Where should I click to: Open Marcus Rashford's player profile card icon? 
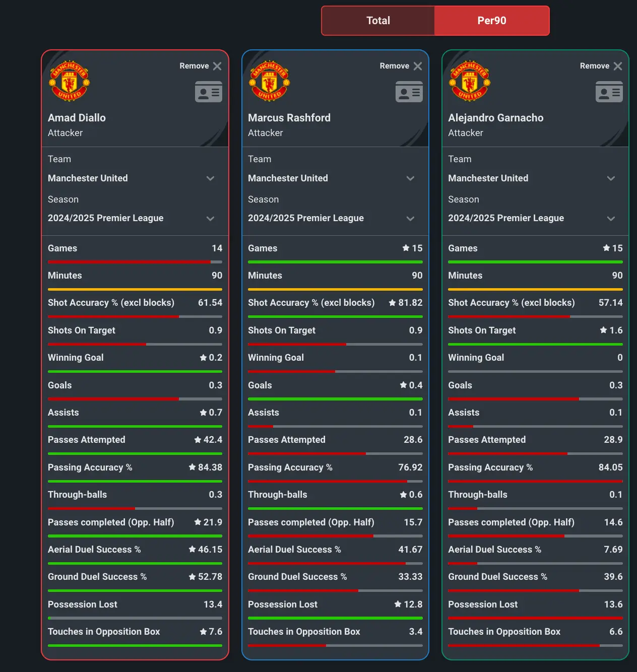[x=409, y=92]
